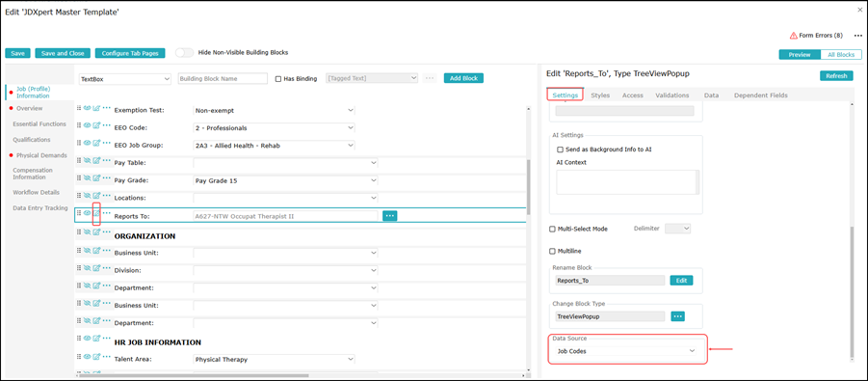This screenshot has height=381, width=868.
Task: Open more options for Talent Area row
Action: coord(107,358)
